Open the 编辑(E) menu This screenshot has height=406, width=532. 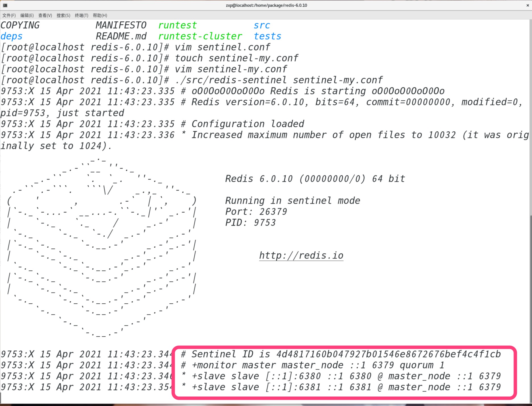pos(27,15)
